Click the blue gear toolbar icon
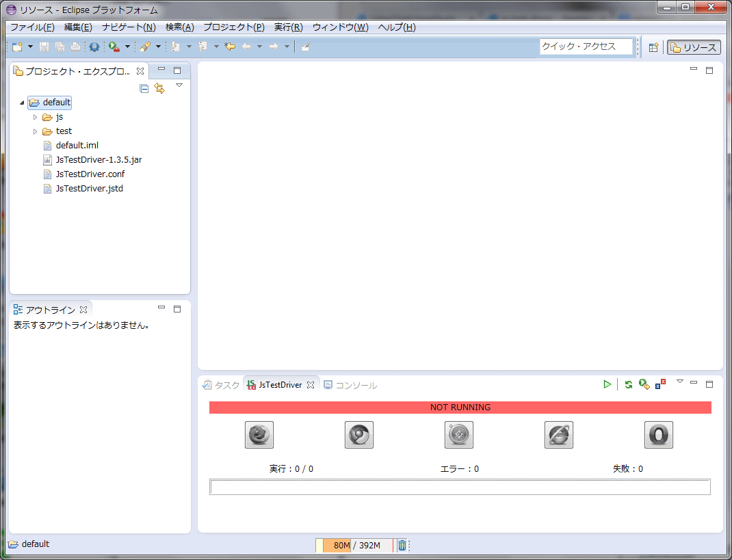This screenshot has height=560, width=732. click(94, 46)
